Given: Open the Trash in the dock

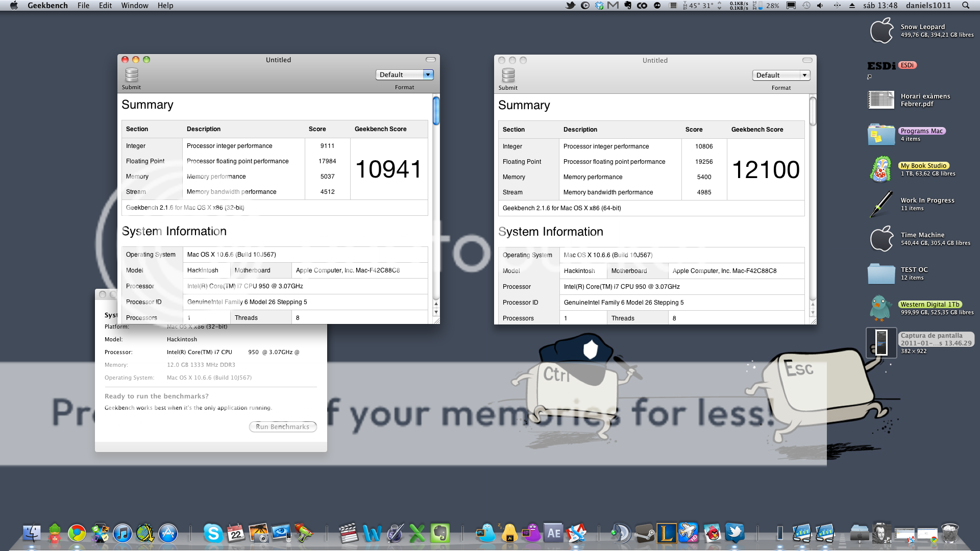Looking at the screenshot, I should pyautogui.click(x=950, y=533).
